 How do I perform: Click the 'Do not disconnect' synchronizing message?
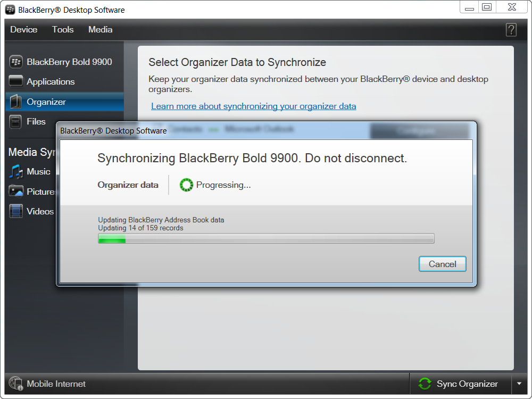tap(252, 158)
